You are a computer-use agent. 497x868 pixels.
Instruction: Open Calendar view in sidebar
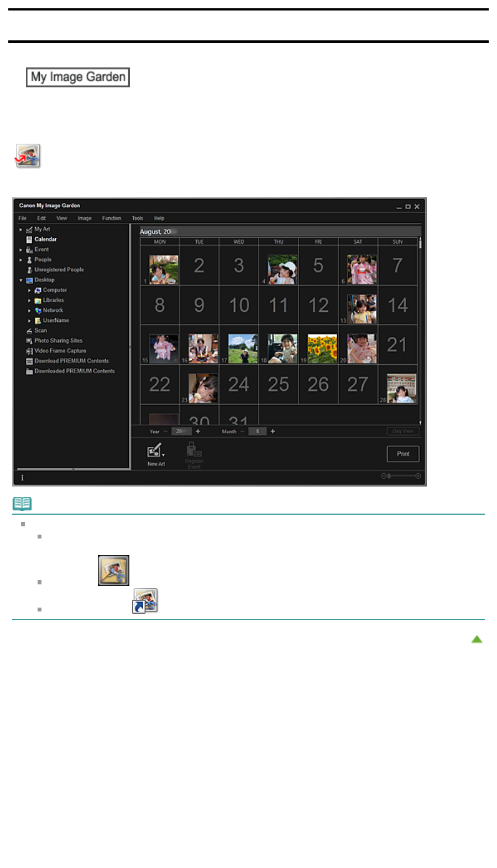coord(45,239)
